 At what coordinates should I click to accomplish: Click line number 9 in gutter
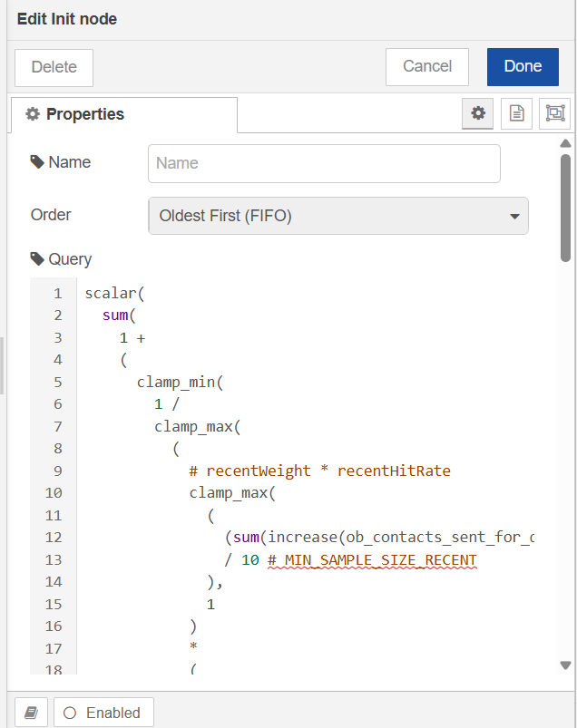coord(57,471)
